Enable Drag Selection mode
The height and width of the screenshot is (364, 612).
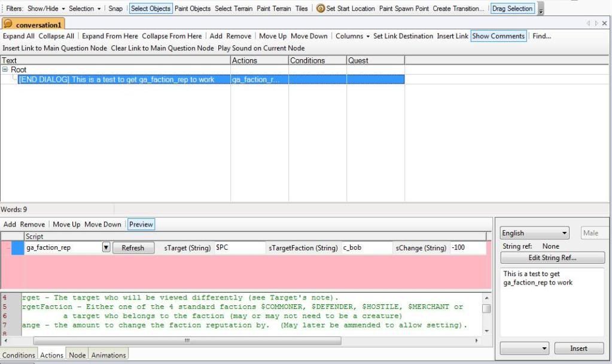511,8
